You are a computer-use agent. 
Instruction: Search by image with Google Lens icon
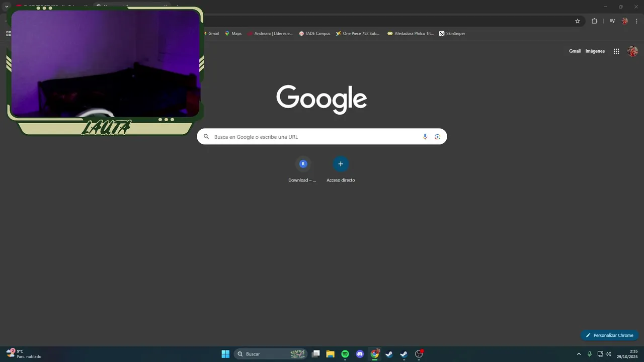point(437,137)
